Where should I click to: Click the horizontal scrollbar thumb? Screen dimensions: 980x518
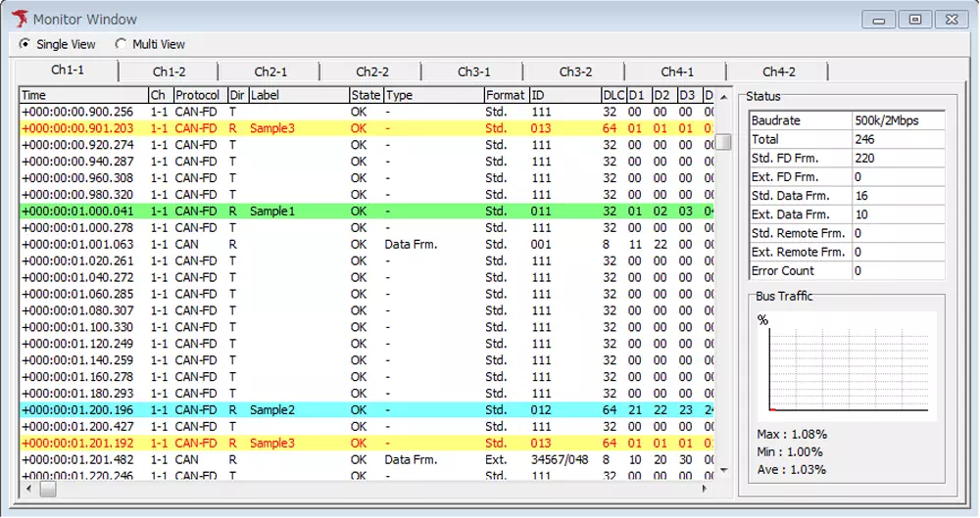pos(48,488)
